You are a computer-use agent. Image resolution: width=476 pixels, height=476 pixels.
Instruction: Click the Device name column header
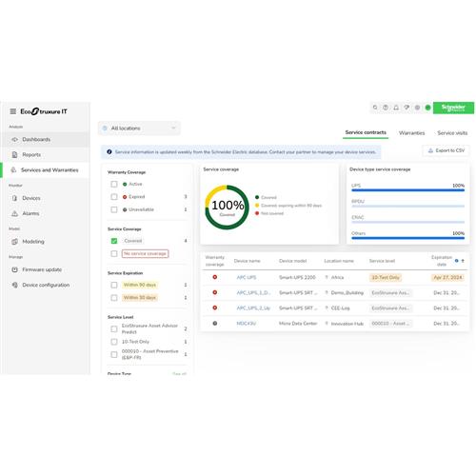pos(247,261)
